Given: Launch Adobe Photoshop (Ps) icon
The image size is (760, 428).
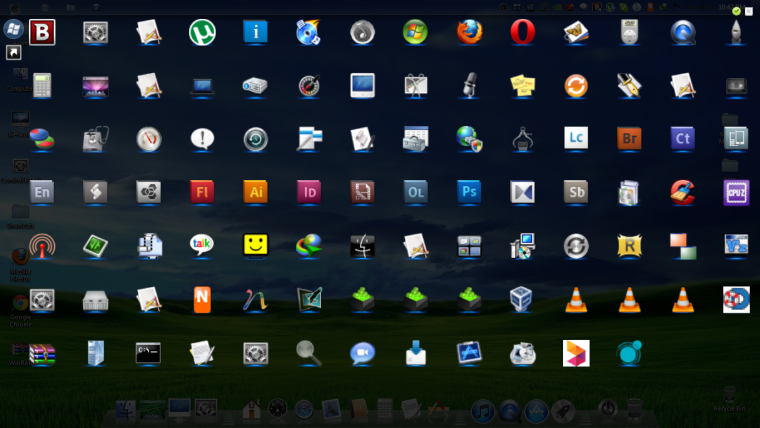Looking at the screenshot, I should pyautogui.click(x=469, y=190).
